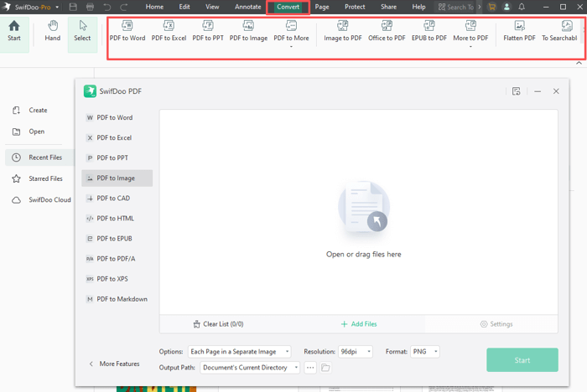Click the green Start conversion button
The image size is (587, 392).
point(522,360)
